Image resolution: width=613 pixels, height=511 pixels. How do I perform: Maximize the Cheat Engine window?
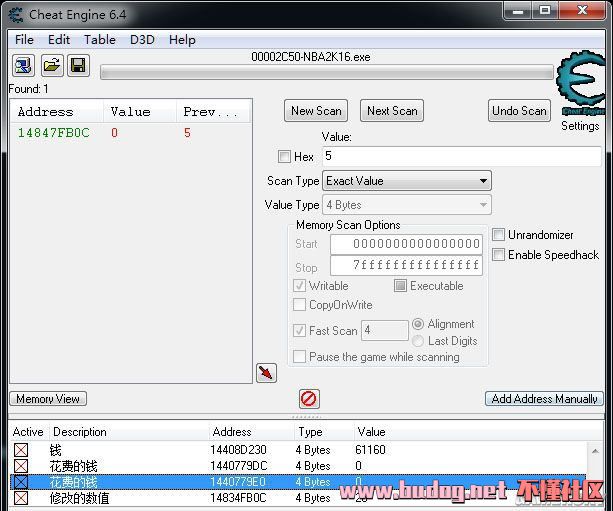click(545, 11)
